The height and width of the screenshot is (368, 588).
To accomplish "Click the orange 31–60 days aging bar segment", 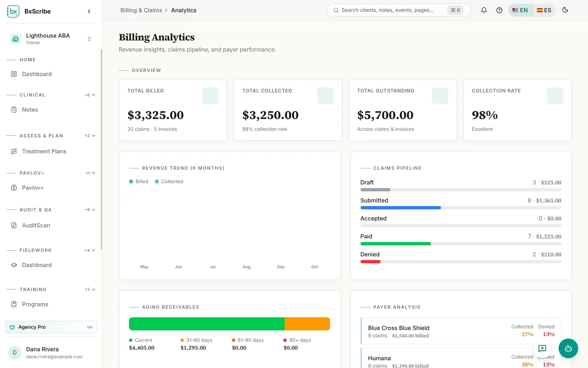I will click(x=307, y=324).
